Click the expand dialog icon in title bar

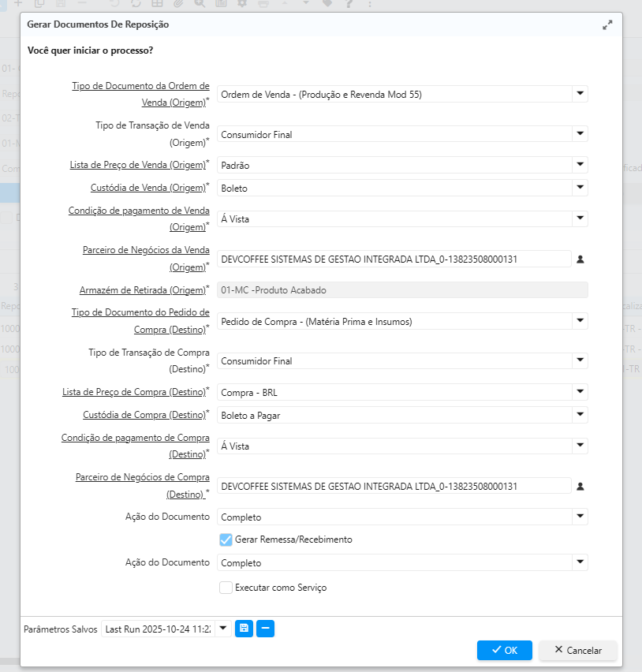coord(607,25)
